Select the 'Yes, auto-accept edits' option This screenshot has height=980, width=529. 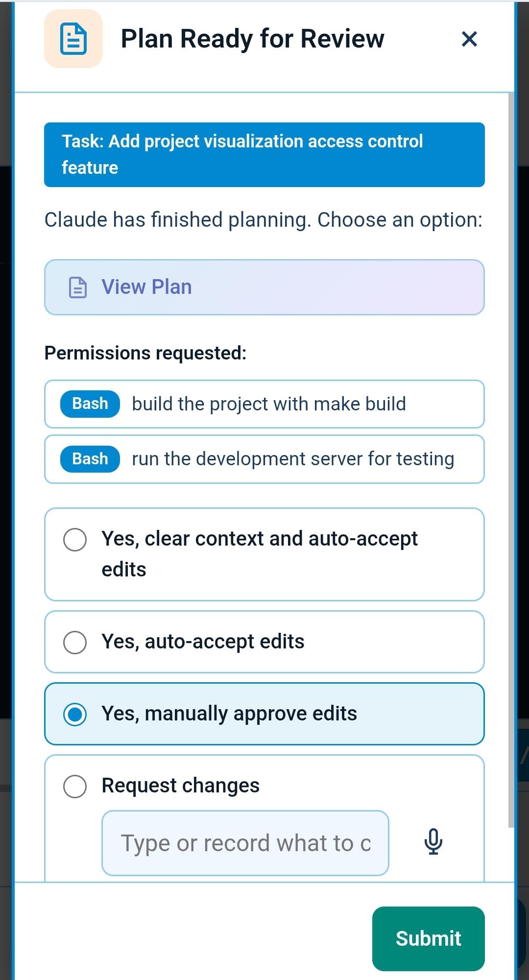(264, 642)
